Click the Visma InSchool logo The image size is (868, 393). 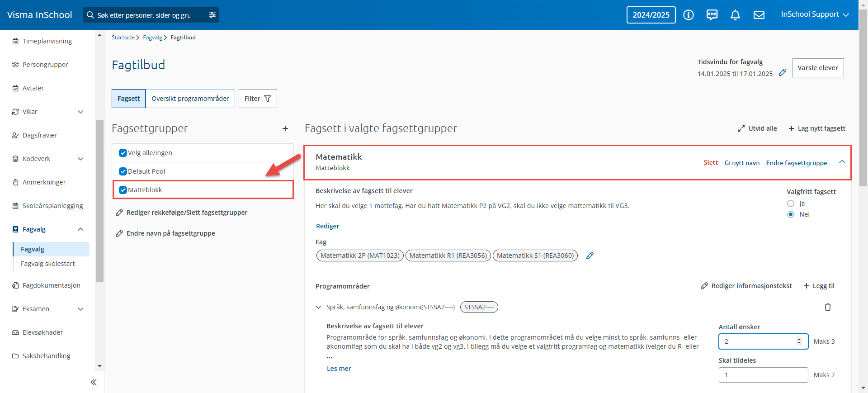39,15
